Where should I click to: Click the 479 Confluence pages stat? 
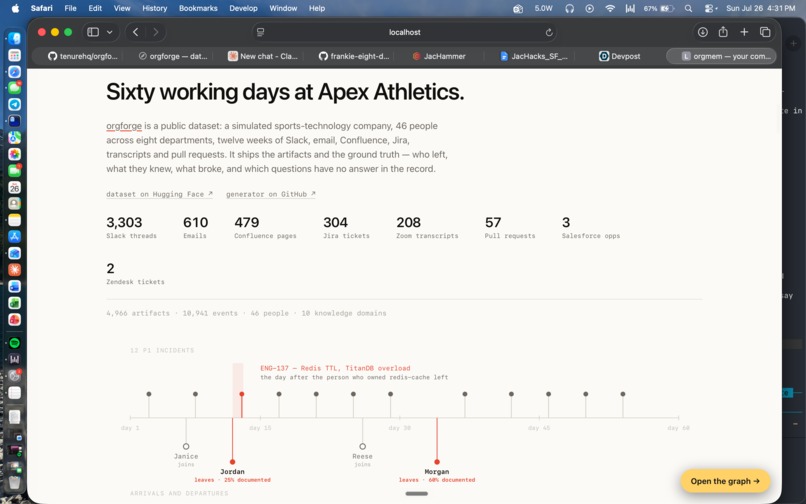(x=265, y=227)
